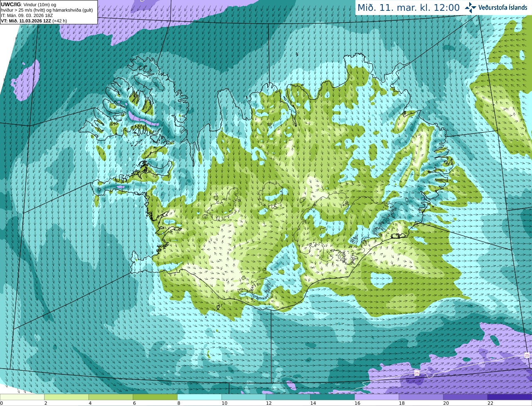Click the 'IT: Mán. 09. 03. 2026 18Z' line
Screen dimensions: 532x406
pos(27,15)
